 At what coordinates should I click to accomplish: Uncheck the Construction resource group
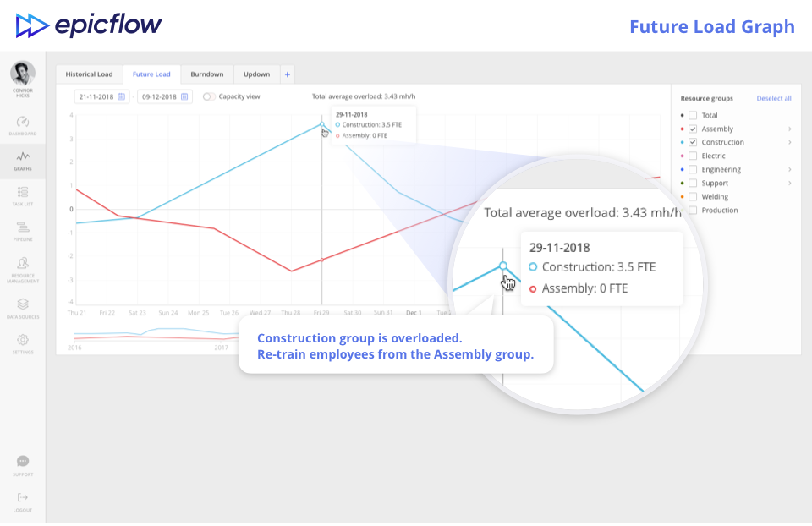(692, 142)
